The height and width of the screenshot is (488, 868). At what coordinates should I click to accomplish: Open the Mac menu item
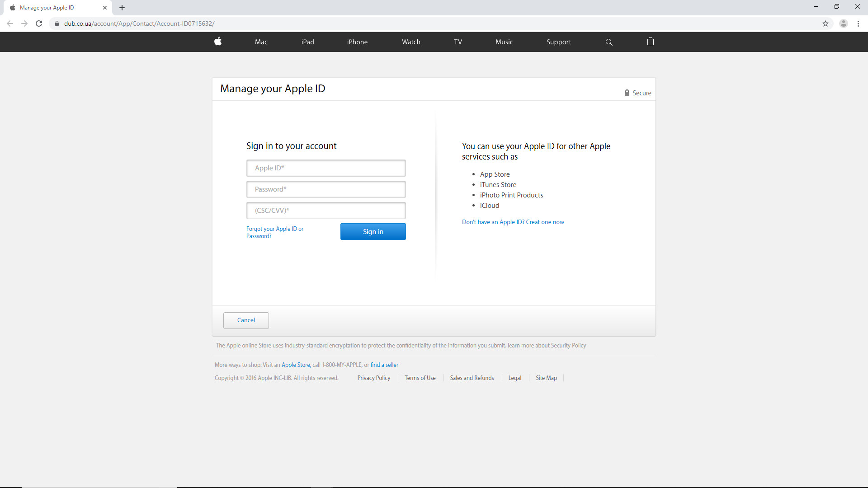(261, 42)
